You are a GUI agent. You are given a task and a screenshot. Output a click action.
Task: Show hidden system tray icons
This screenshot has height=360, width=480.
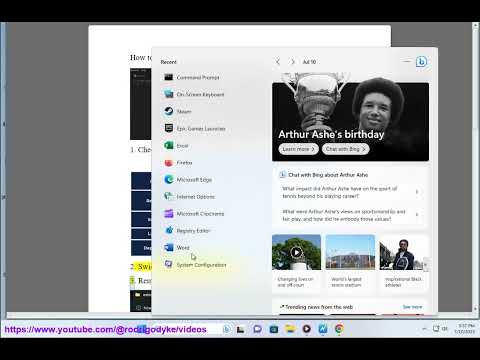[x=424, y=329]
